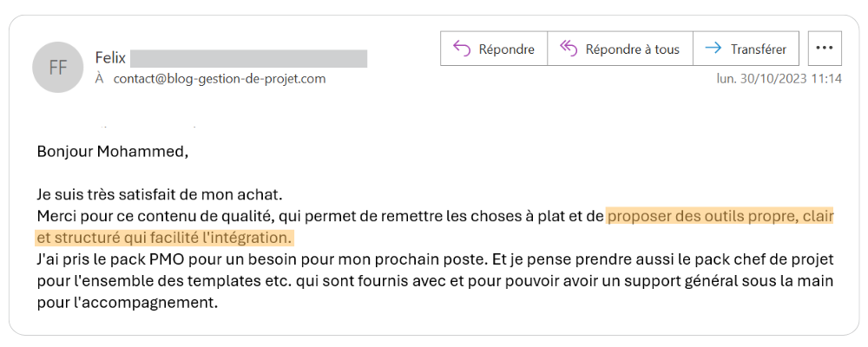Forward the email with Transférer

click(x=759, y=49)
